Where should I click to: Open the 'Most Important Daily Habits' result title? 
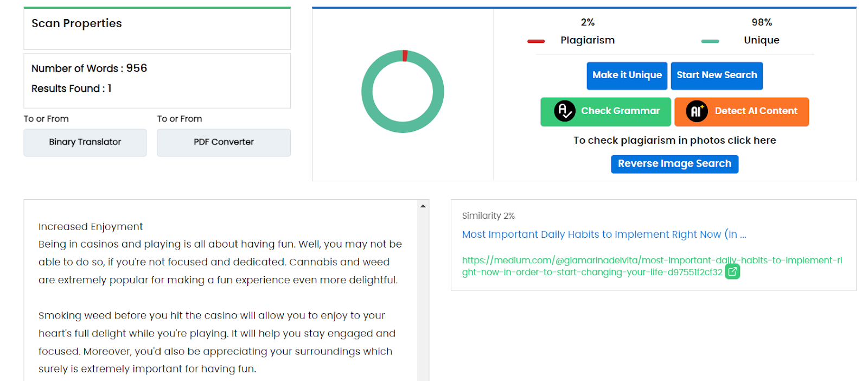(x=604, y=234)
